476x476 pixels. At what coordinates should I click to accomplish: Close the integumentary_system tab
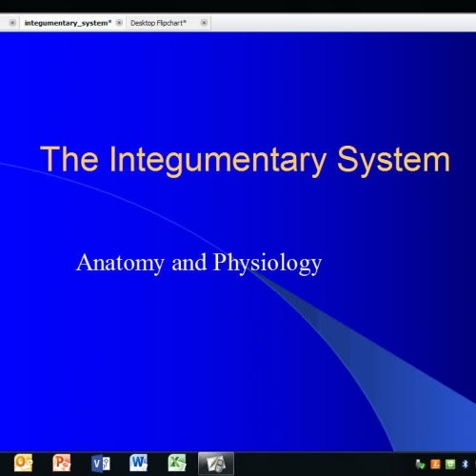tap(119, 23)
